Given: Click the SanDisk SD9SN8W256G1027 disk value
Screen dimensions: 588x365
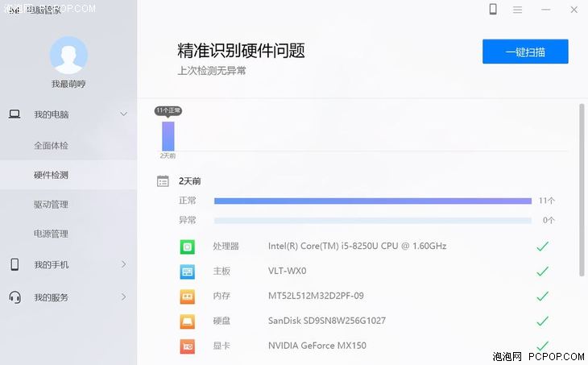Looking at the screenshot, I should [327, 321].
